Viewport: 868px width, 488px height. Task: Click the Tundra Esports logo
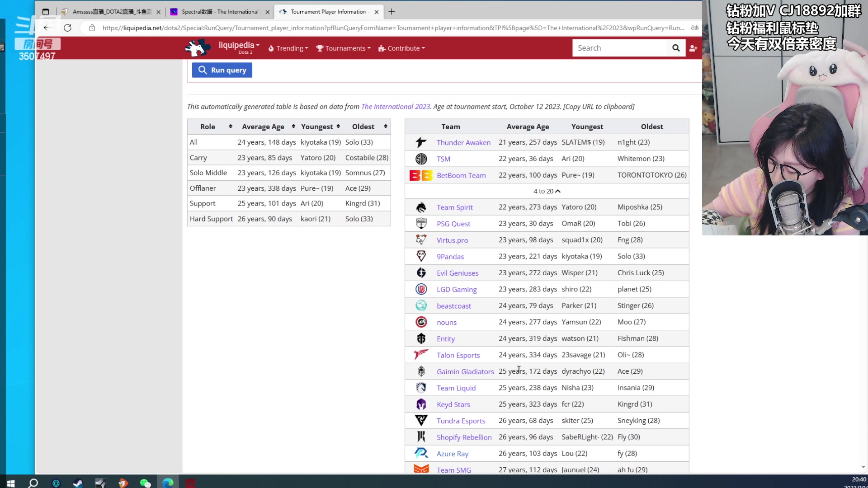[x=421, y=421]
